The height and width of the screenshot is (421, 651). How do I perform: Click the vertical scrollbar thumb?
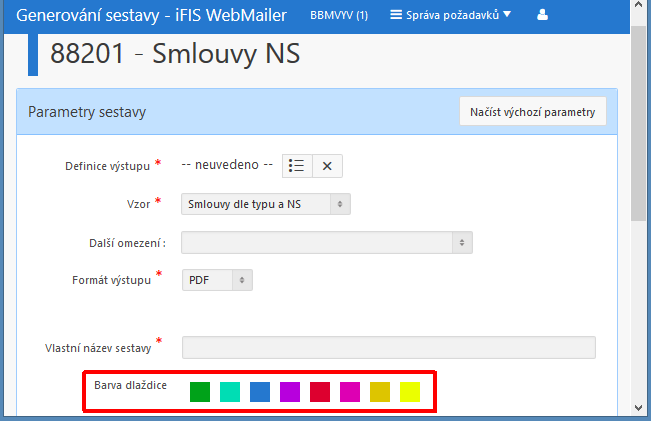(x=638, y=123)
